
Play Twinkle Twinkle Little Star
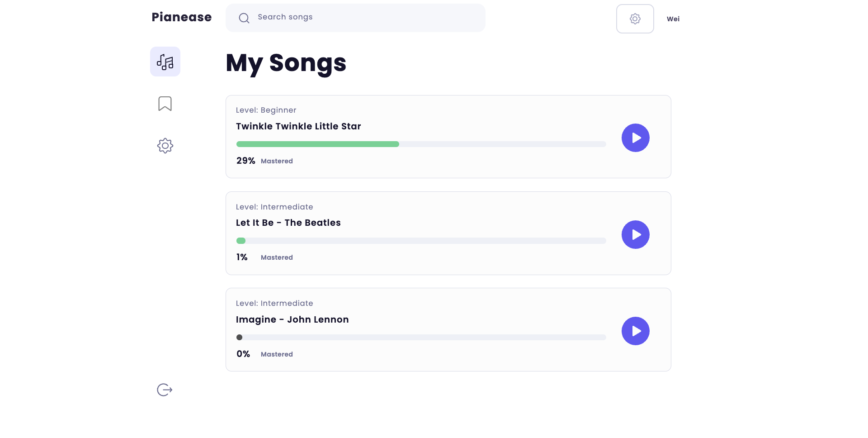point(636,137)
